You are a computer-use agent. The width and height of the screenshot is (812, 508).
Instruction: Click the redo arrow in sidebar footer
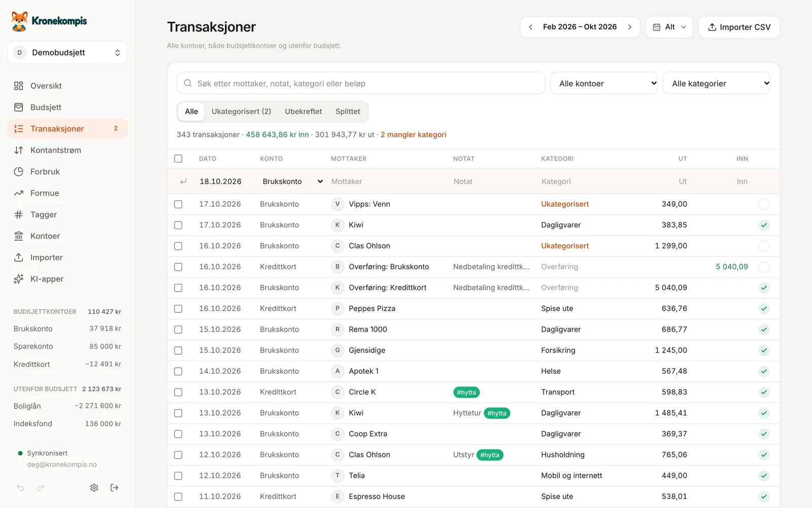coord(41,488)
